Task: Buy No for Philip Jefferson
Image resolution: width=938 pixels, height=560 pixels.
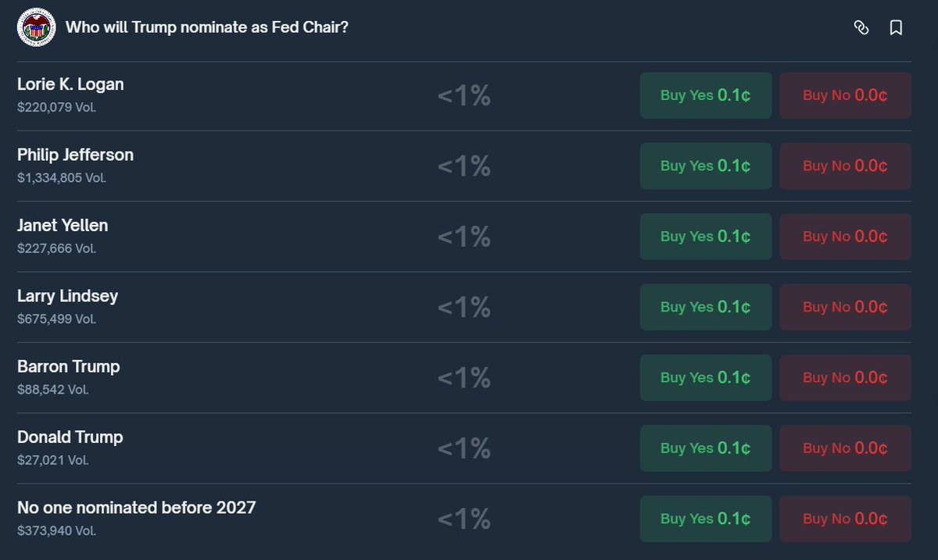Action: click(x=845, y=166)
